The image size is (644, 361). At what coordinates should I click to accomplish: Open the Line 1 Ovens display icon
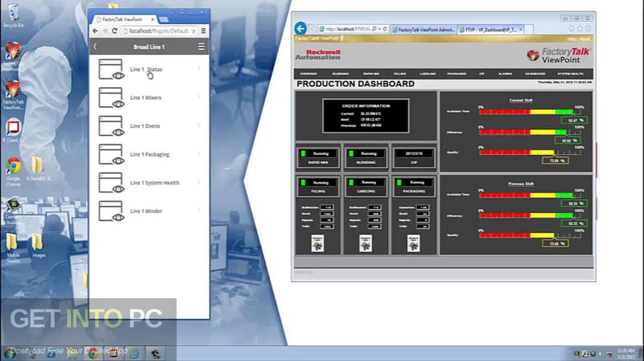click(111, 126)
